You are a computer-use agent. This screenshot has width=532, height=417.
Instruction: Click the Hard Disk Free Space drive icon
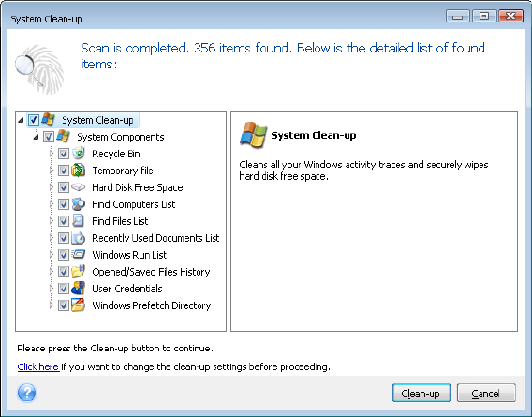79,187
